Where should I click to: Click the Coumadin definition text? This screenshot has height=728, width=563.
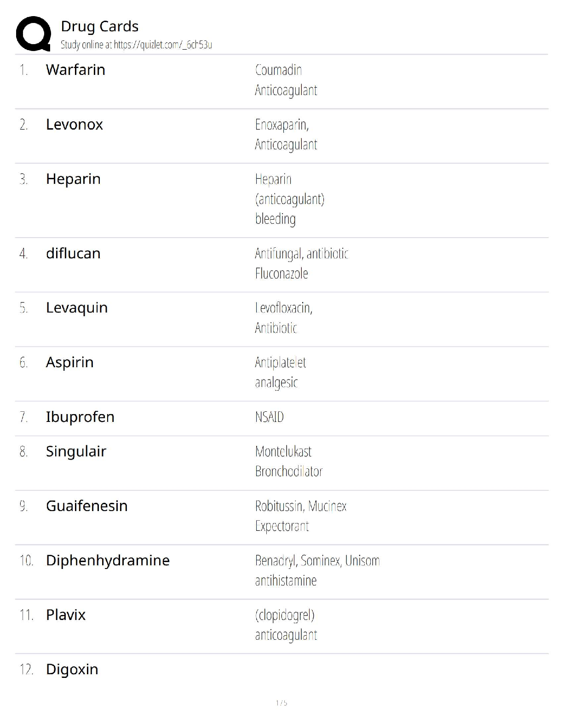278,70
